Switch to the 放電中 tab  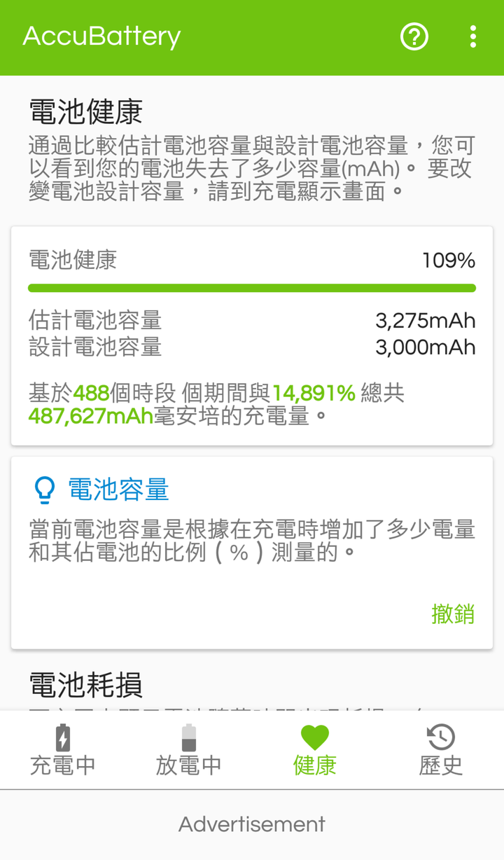pyautogui.click(x=188, y=765)
